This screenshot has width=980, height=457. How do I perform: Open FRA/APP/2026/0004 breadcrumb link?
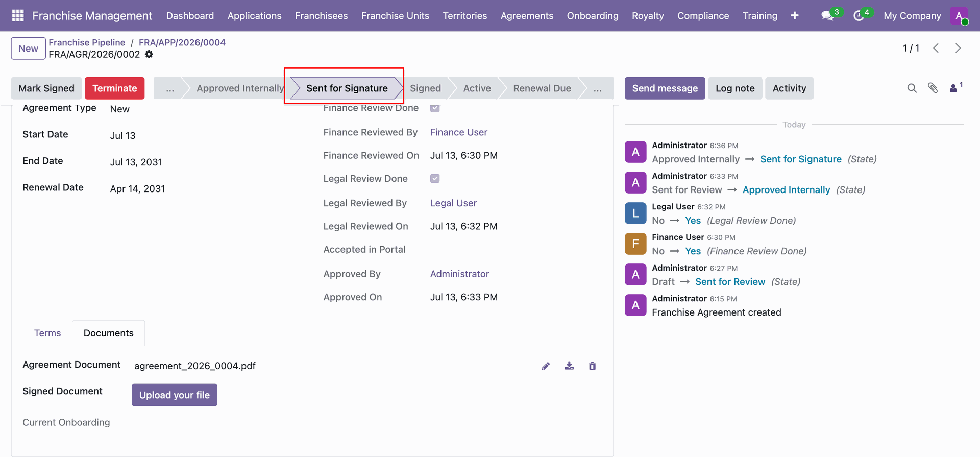click(182, 42)
